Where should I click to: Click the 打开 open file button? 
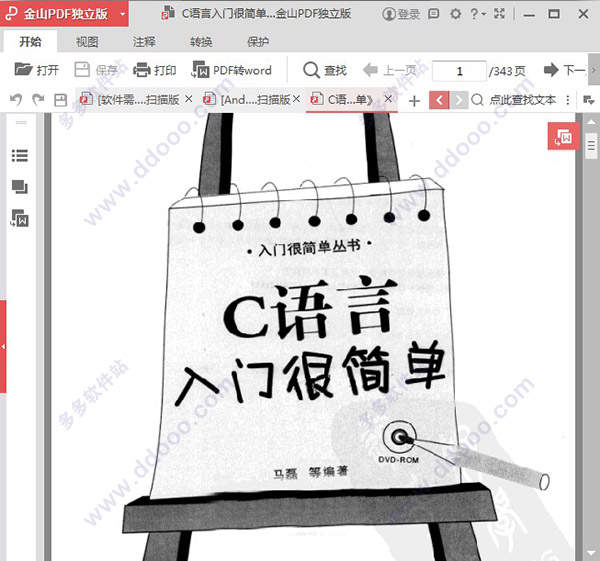[37, 70]
